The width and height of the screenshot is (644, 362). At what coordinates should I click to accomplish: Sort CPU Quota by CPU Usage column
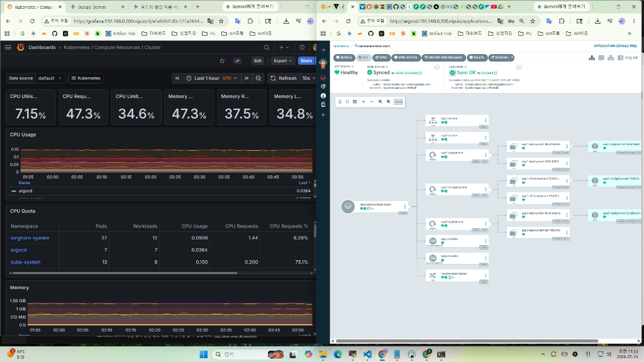[194, 226]
